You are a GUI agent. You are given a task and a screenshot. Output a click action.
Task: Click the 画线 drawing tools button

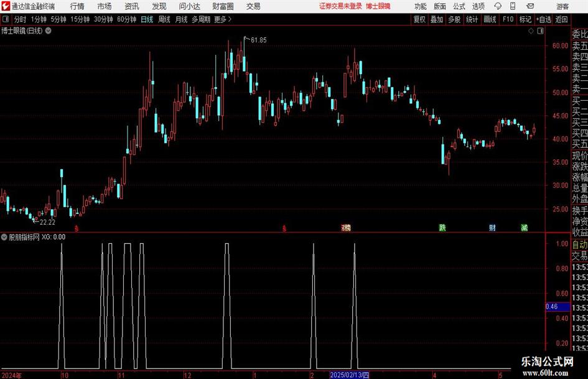[490, 19]
